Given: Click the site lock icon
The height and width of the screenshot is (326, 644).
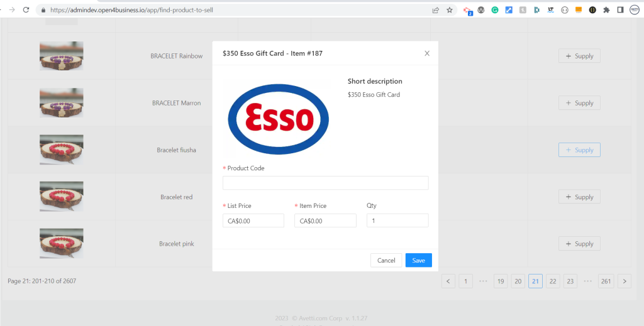Looking at the screenshot, I should point(43,10).
